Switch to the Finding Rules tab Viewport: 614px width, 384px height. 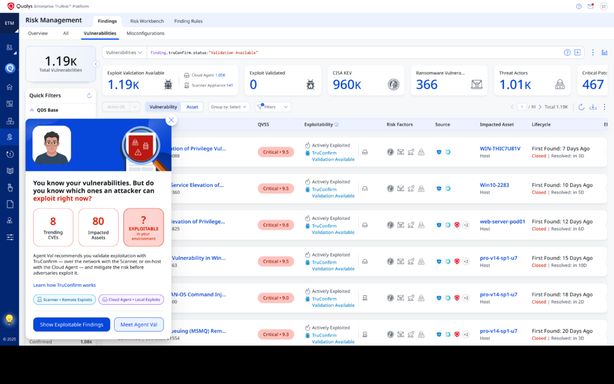[188, 21]
